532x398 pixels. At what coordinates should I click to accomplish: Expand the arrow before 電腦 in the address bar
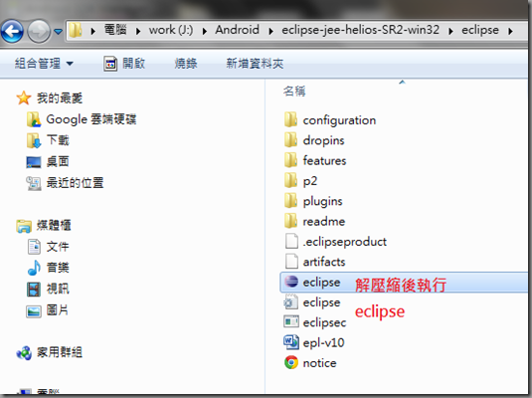tap(92, 31)
